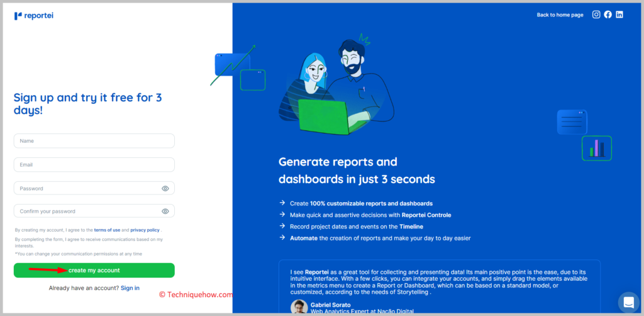This screenshot has width=644, height=316.
Task: Click Gabriel Sorato's avatar photo
Action: click(x=299, y=307)
